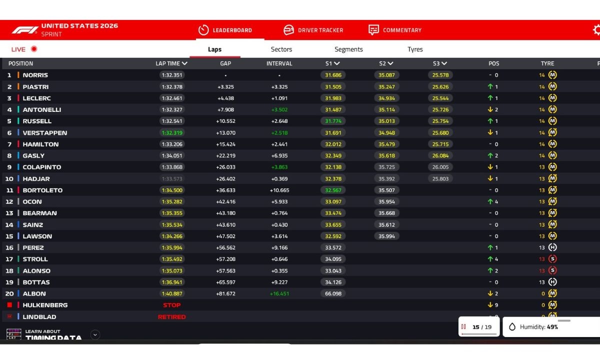Viewport: 600px width, 364px height.
Task: Select driver COLAPINTO in the leaderboard
Action: coord(42,167)
